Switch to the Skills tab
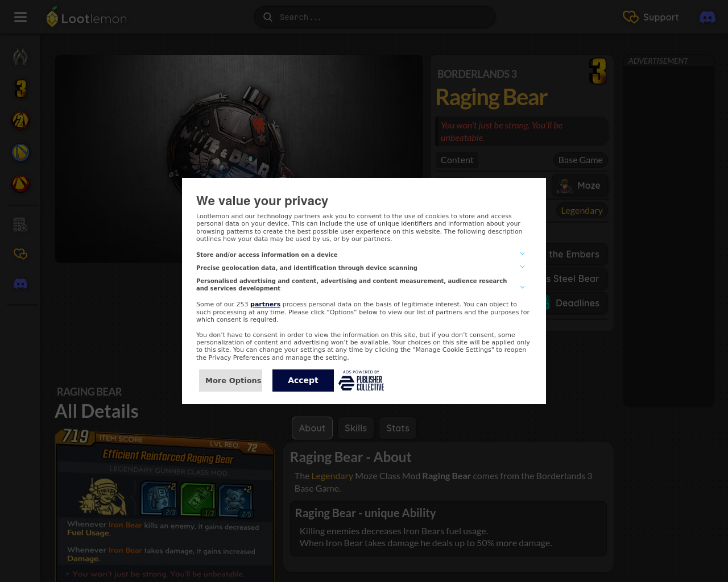 pyautogui.click(x=356, y=428)
